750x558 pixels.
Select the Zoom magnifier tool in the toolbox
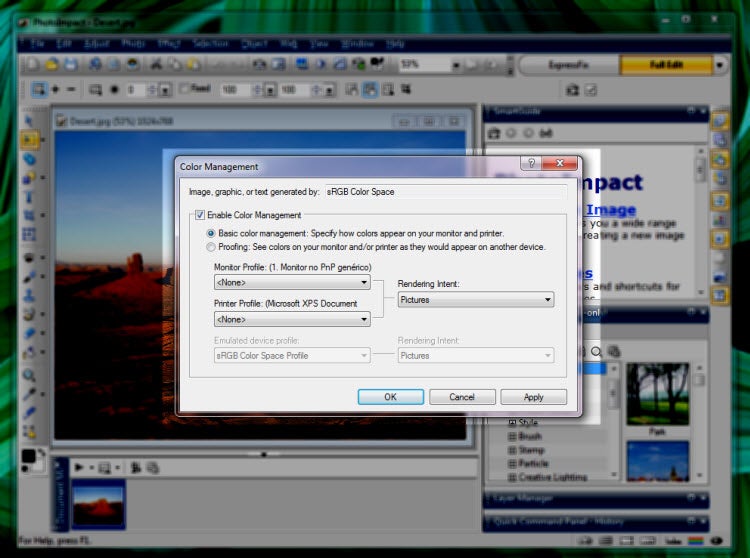pyautogui.click(x=29, y=375)
